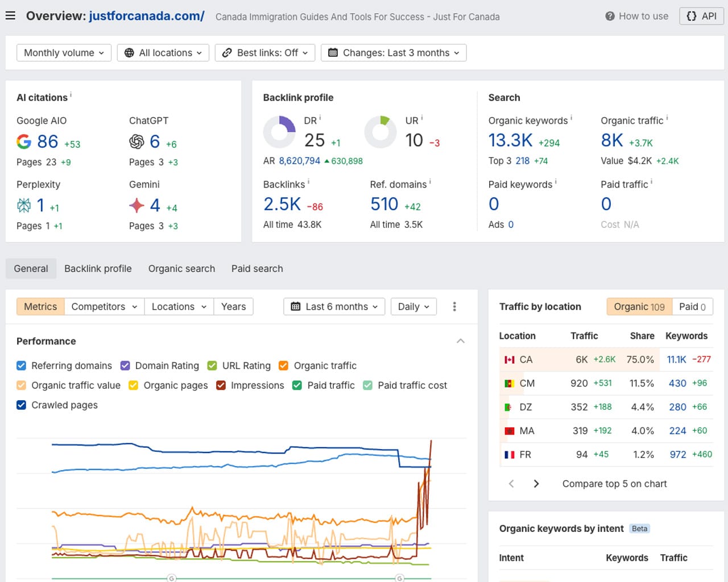Viewport: 728px width, 582px height.
Task: Click the Google AIO logo icon
Action: tap(24, 142)
